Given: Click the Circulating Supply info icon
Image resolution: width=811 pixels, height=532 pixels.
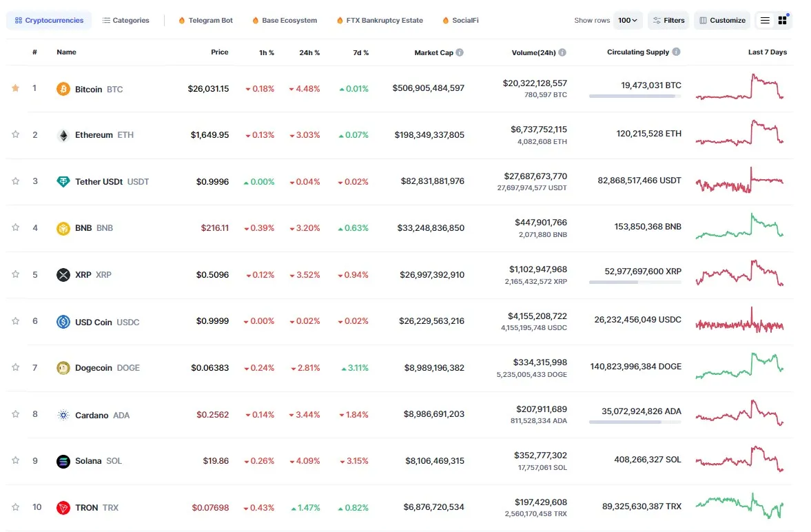Looking at the screenshot, I should click(x=676, y=52).
